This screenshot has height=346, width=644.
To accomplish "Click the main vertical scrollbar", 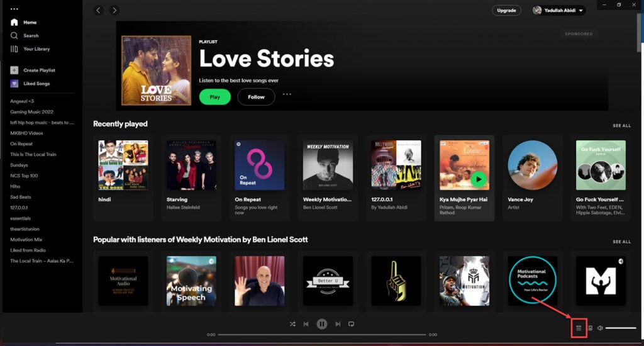I will point(639,34).
